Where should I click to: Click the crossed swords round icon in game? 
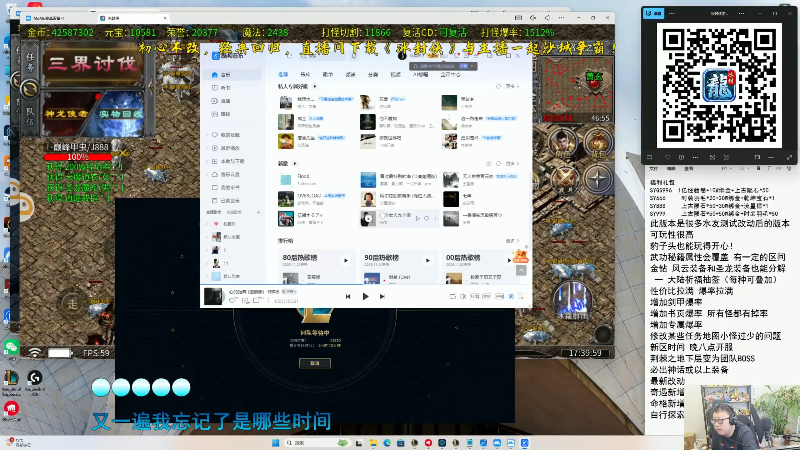[564, 180]
